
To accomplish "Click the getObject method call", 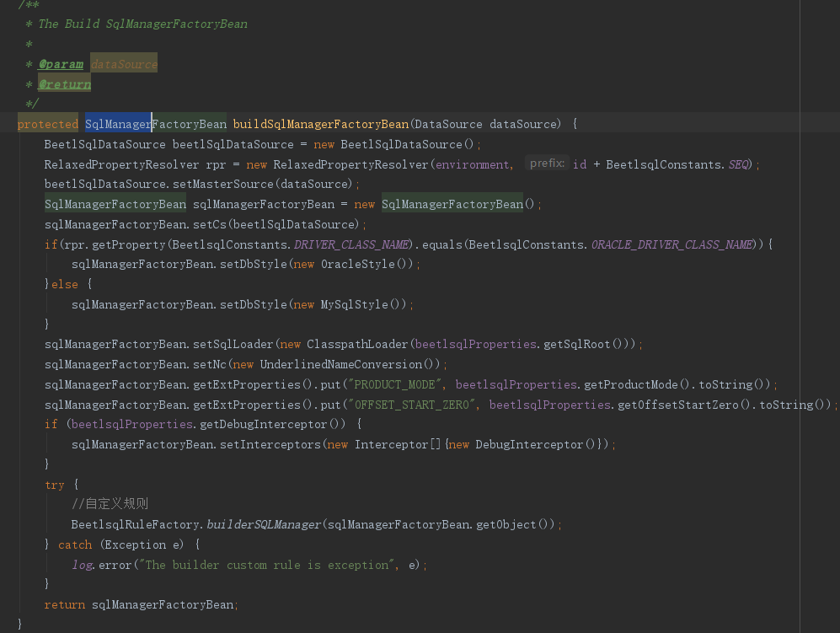I will pyautogui.click(x=506, y=525).
